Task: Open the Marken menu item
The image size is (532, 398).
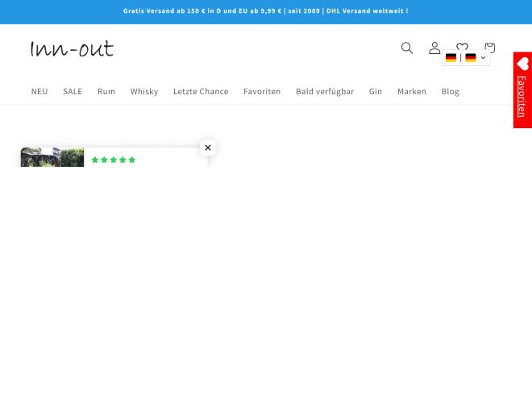Action: click(x=412, y=92)
